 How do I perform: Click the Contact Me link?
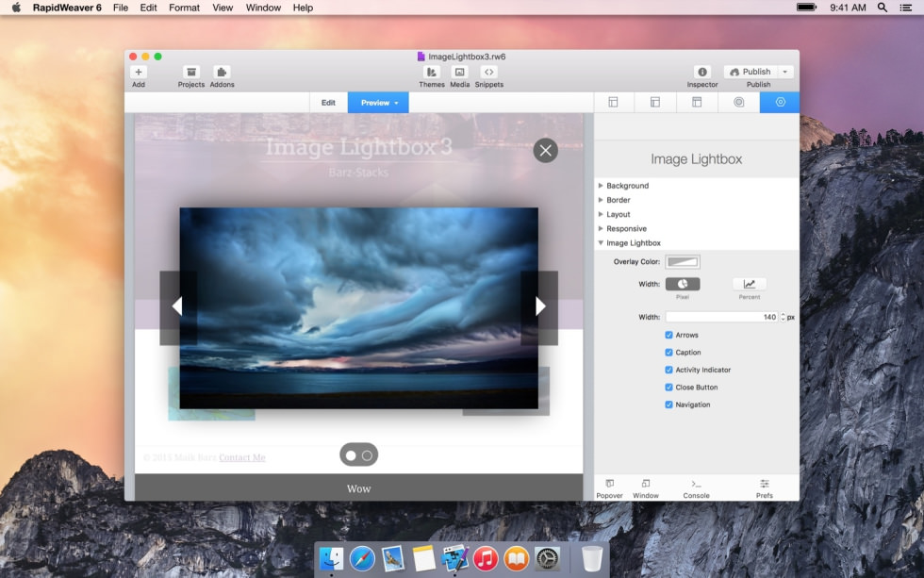[x=242, y=457]
